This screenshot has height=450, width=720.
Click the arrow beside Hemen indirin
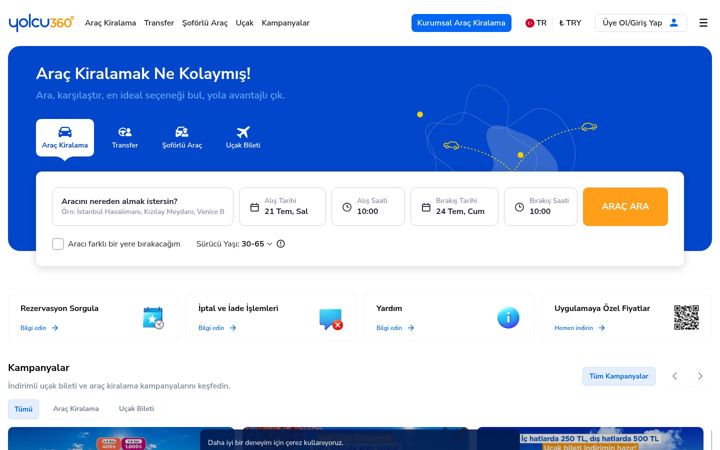coord(602,328)
